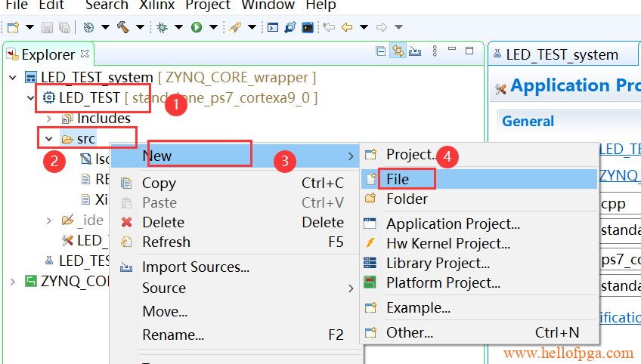Select Example... in New submenu
641x364 pixels.
pos(479,307)
